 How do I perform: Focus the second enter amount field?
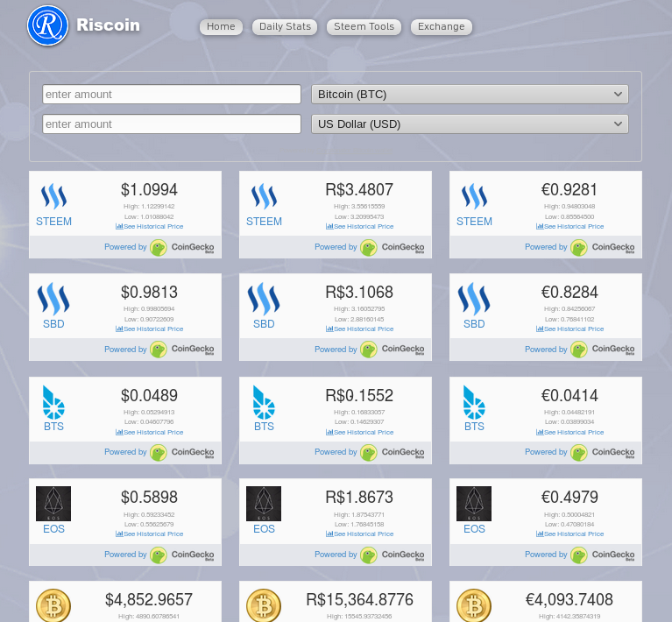(x=172, y=124)
